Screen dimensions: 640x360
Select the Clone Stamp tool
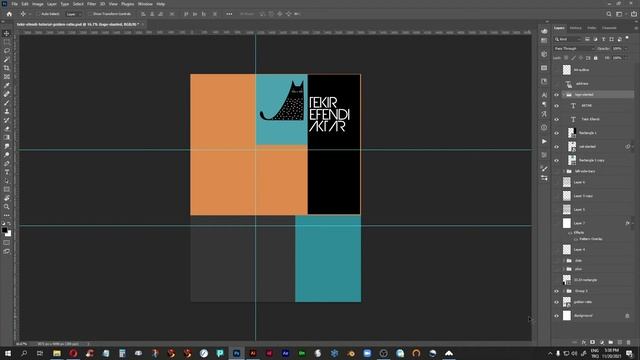coord(7,111)
